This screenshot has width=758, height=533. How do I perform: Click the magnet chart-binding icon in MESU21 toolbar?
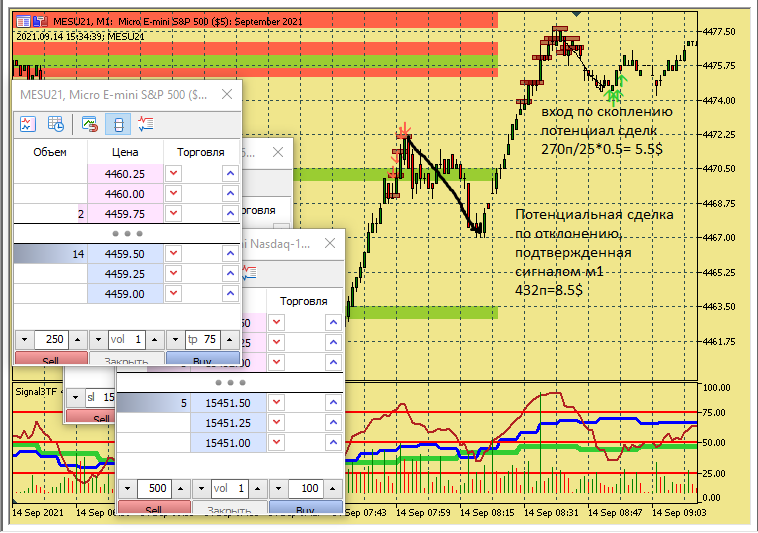click(x=89, y=124)
